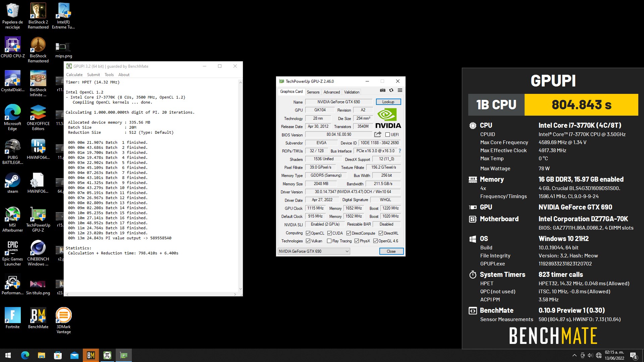Open 3DMark Vantage desktop shortcut
Screen dimensions: 644x362
tap(63, 320)
